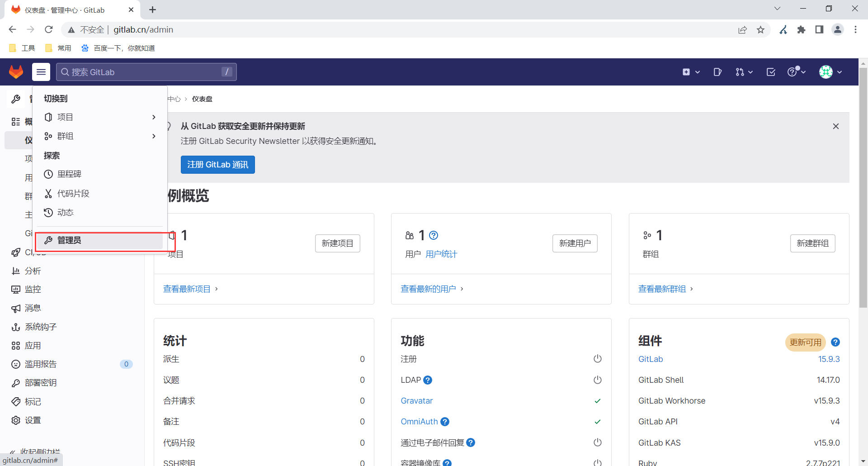Click the browser profile icon
The height and width of the screenshot is (466, 868).
(x=838, y=30)
